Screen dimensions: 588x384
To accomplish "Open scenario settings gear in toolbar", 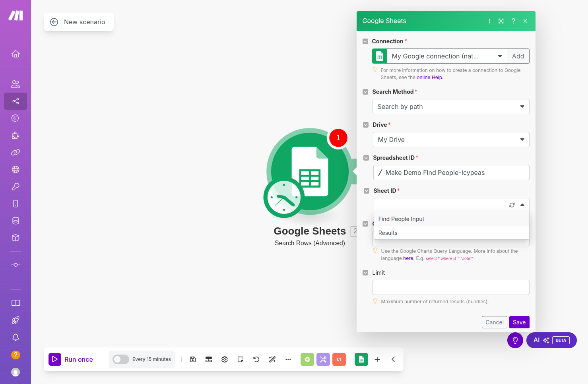I will click(x=225, y=359).
